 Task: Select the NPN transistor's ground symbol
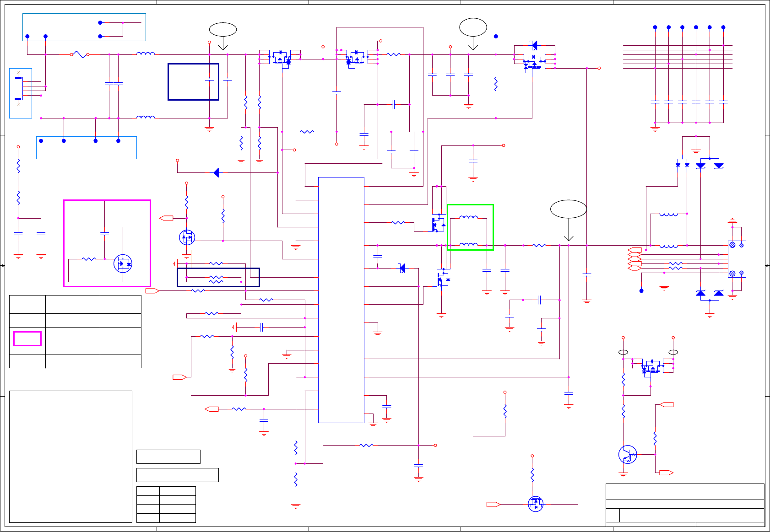(x=623, y=474)
